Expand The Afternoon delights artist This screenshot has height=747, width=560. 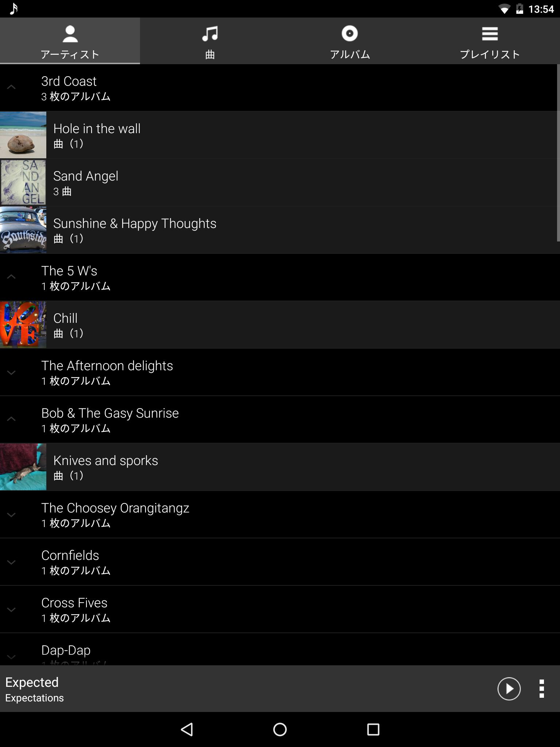click(11, 372)
